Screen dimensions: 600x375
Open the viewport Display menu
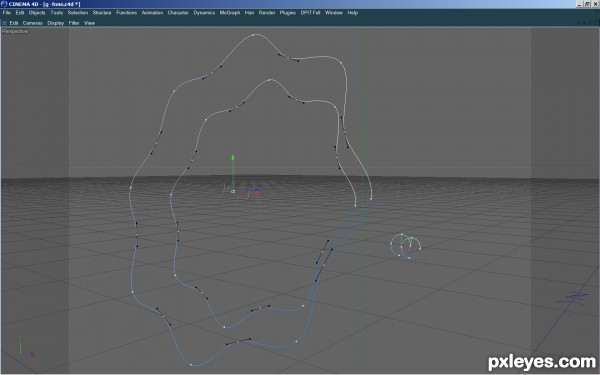click(55, 23)
